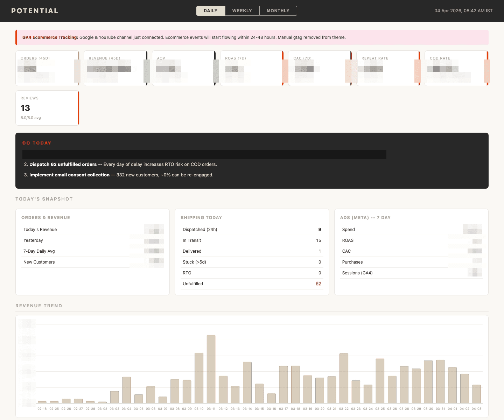Click the revenue bar for 04-01
Image resolution: width=504 pixels, height=420 pixels.
click(x=453, y=385)
